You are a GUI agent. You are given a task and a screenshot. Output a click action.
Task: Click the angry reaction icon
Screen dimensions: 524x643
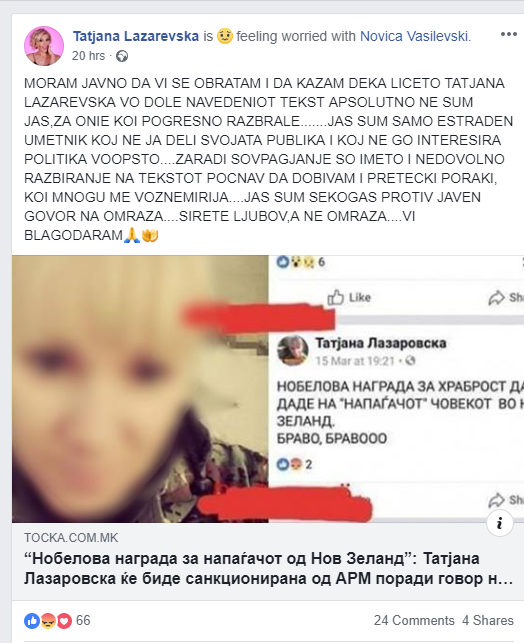click(48, 621)
